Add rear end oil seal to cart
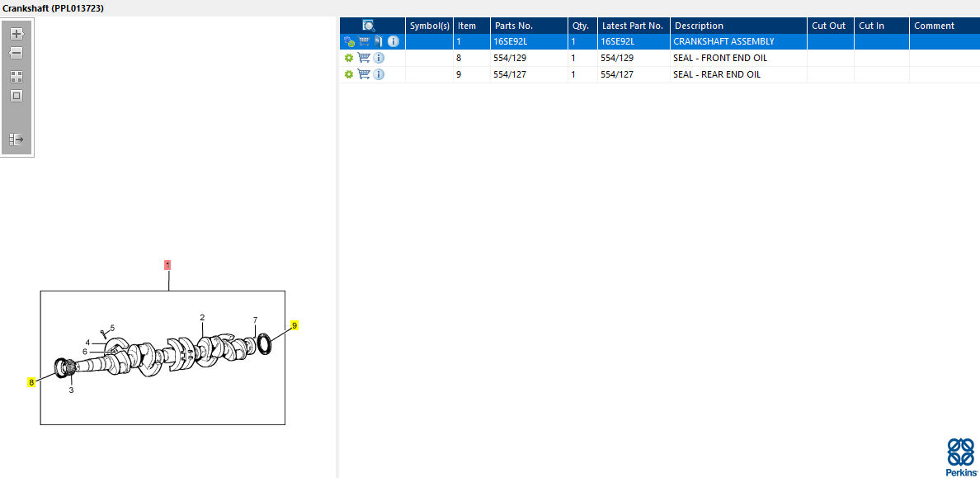 pyautogui.click(x=364, y=74)
